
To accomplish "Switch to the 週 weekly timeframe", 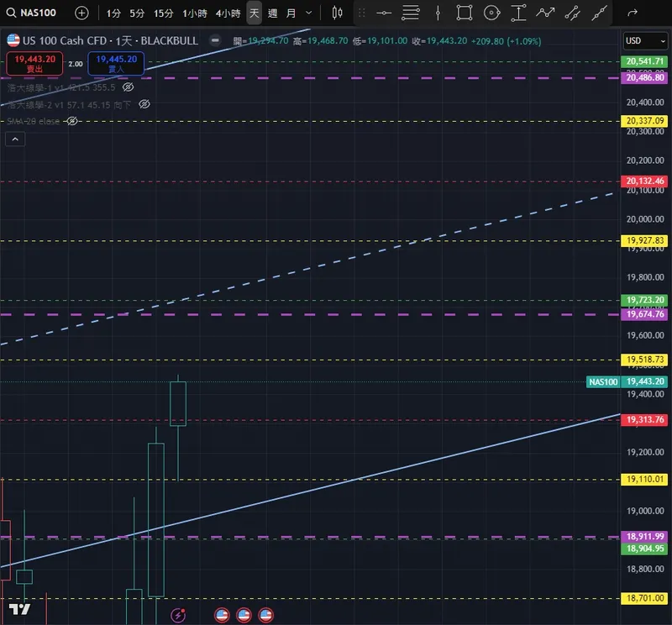I will 272,13.
